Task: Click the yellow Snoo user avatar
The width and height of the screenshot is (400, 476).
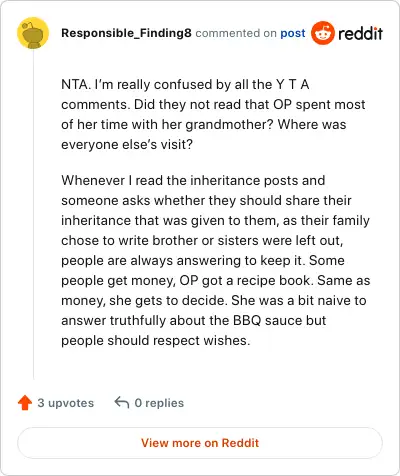Action: [x=33, y=33]
